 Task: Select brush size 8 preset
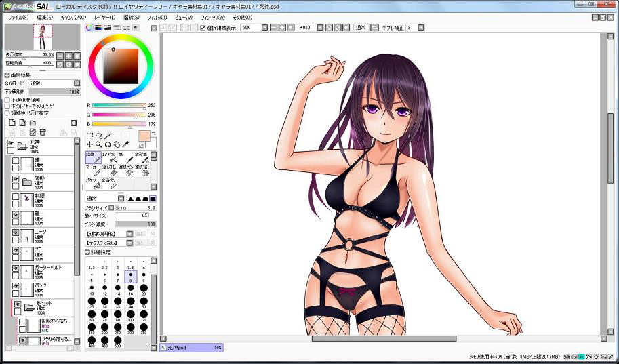131,276
